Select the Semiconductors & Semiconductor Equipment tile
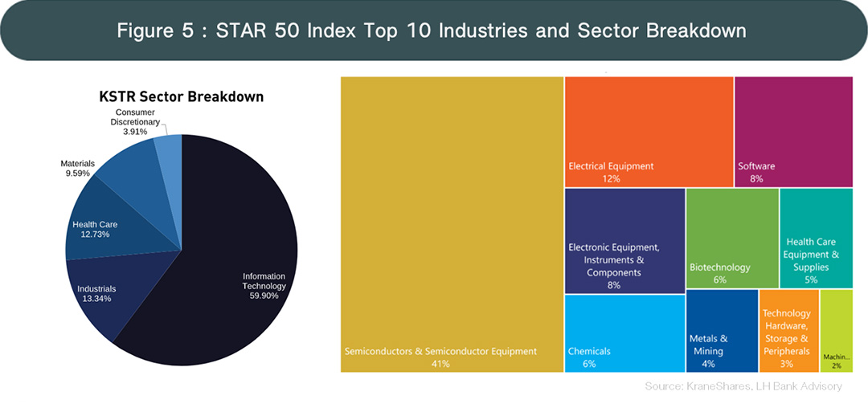This screenshot has height=404, width=868. tap(451, 224)
